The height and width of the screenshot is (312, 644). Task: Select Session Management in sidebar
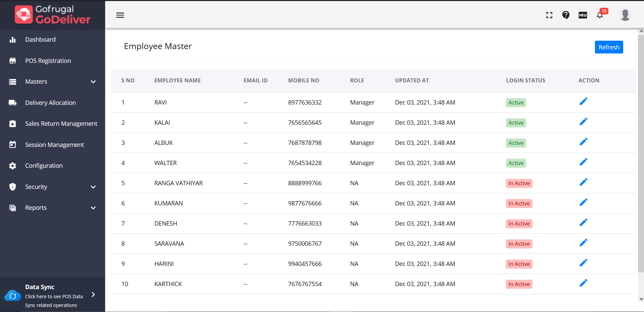54,145
